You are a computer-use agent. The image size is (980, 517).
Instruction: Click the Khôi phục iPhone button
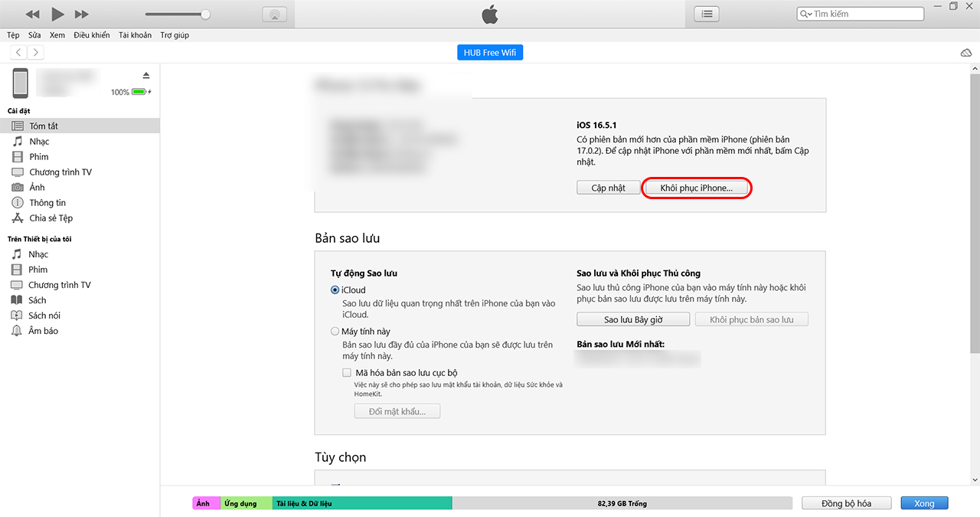695,188
